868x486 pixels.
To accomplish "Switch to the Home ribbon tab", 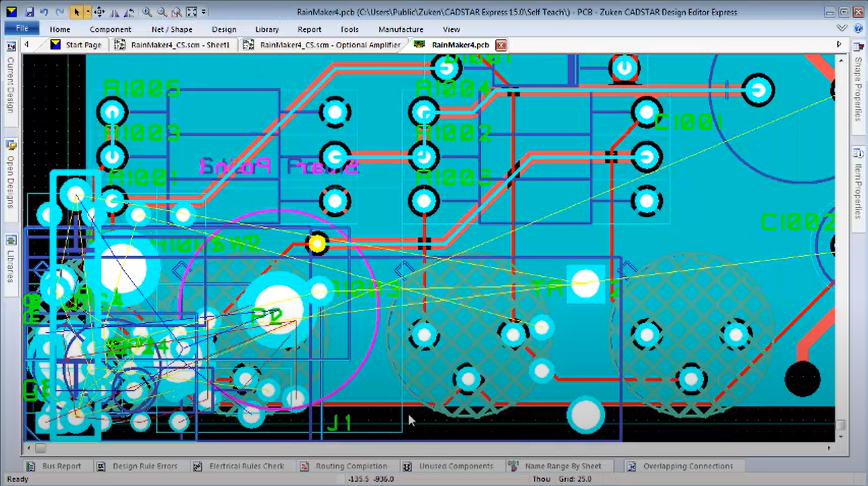I will click(x=60, y=29).
